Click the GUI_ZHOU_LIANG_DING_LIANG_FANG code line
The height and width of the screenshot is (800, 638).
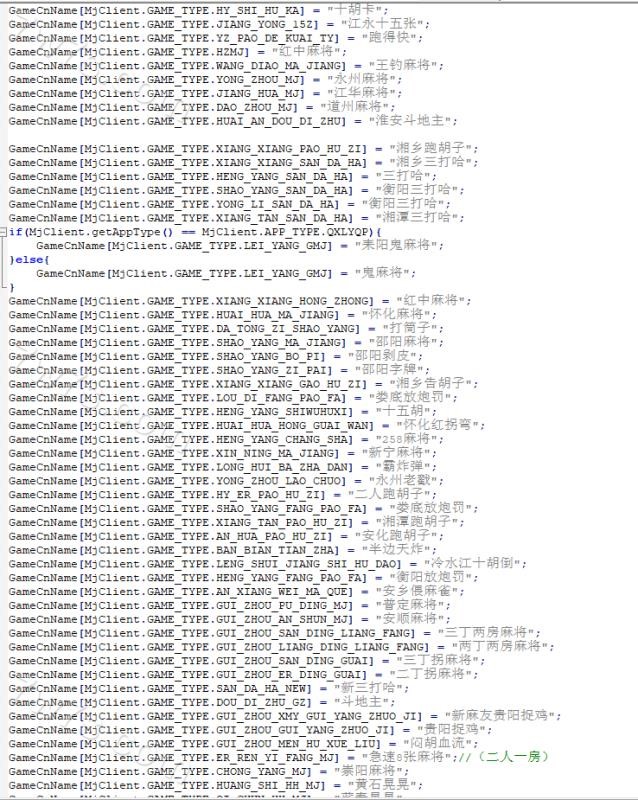click(x=281, y=646)
